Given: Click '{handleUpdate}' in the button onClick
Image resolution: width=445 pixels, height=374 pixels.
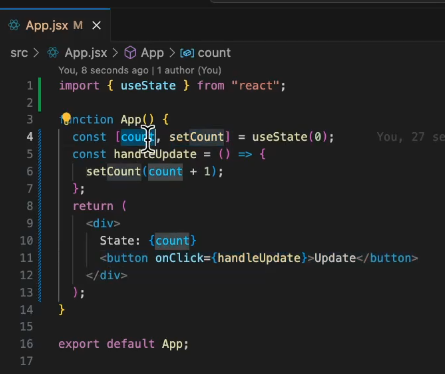Looking at the screenshot, I should (259, 258).
